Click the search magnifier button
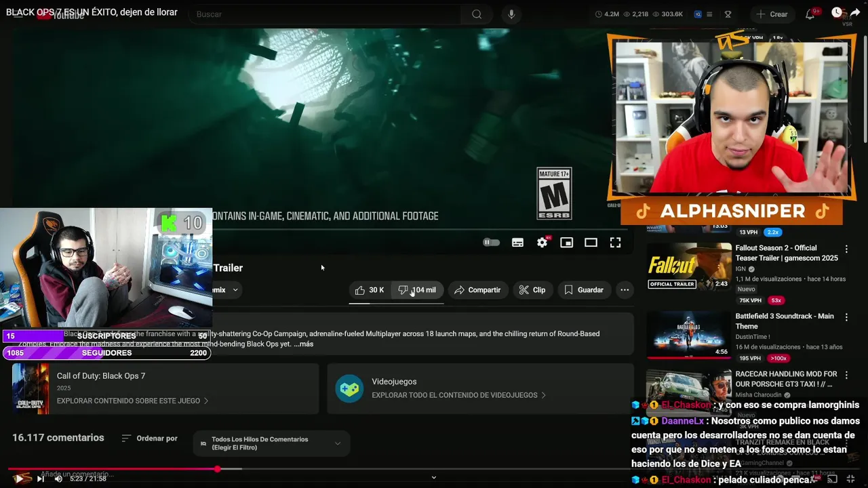 click(477, 14)
